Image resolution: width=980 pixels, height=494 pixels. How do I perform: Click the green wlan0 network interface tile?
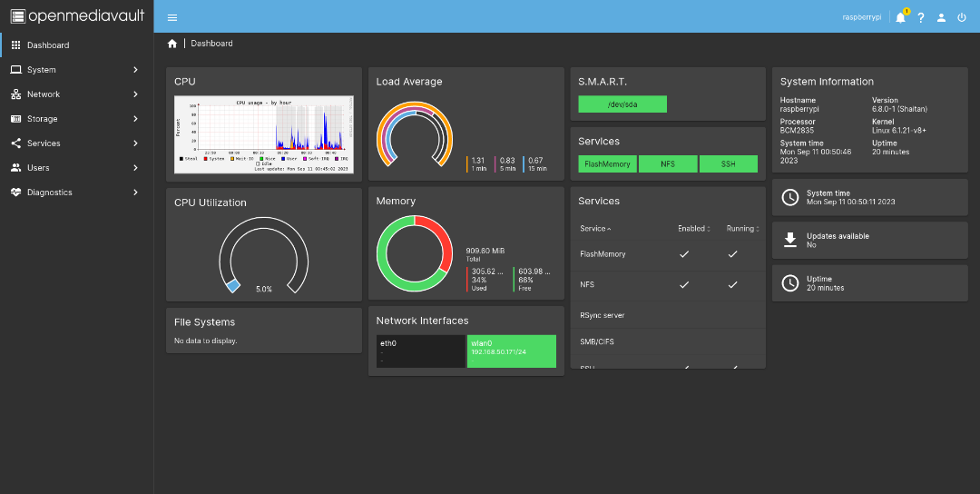pyautogui.click(x=511, y=351)
